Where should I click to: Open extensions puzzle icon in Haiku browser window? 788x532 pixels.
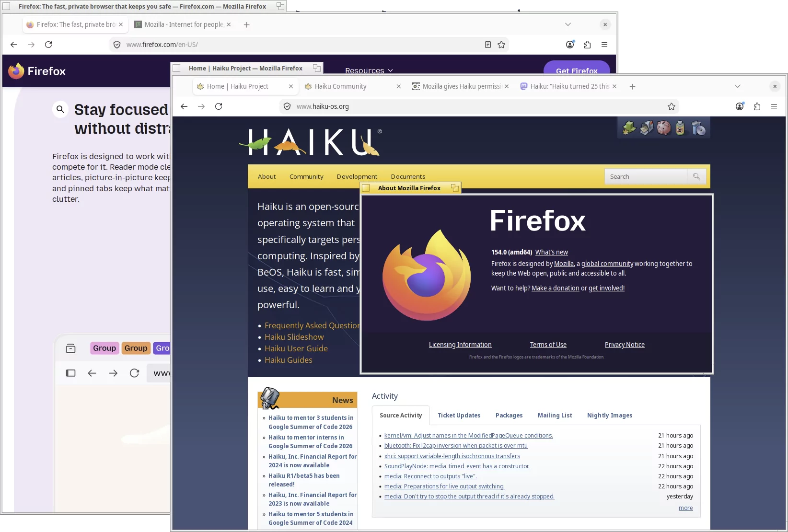tap(757, 106)
